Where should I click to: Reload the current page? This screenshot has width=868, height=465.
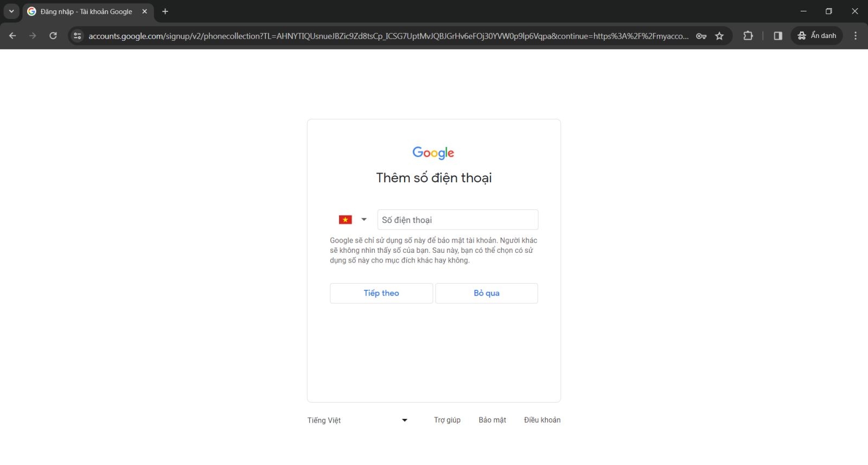point(53,36)
